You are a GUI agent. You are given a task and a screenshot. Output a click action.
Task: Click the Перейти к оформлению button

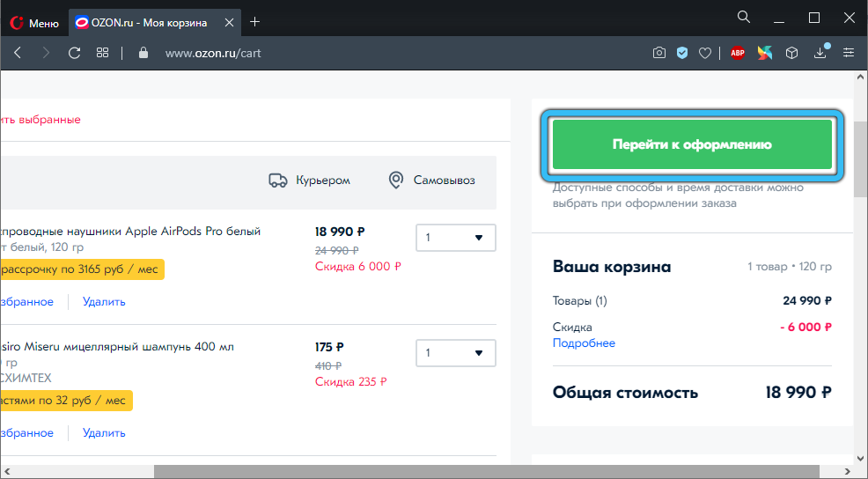coord(692,144)
